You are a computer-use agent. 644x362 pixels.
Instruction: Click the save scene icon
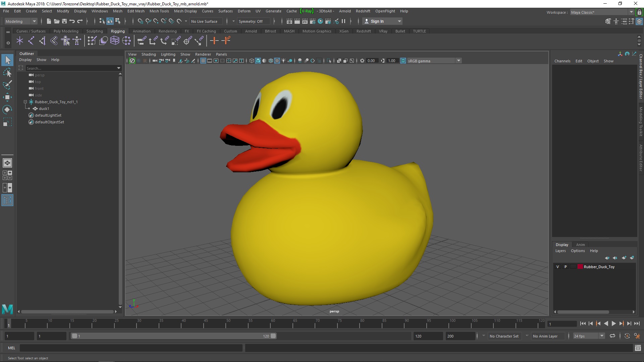(64, 21)
